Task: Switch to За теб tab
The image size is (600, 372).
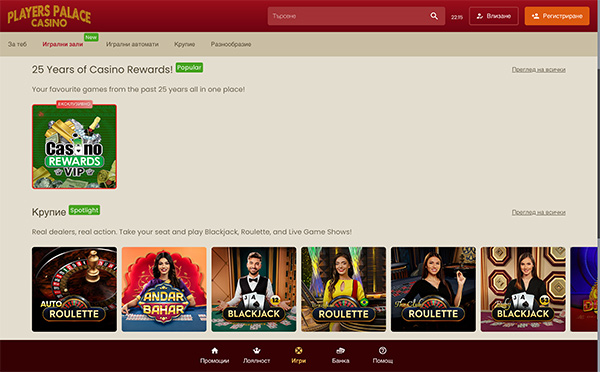Action: click(17, 44)
